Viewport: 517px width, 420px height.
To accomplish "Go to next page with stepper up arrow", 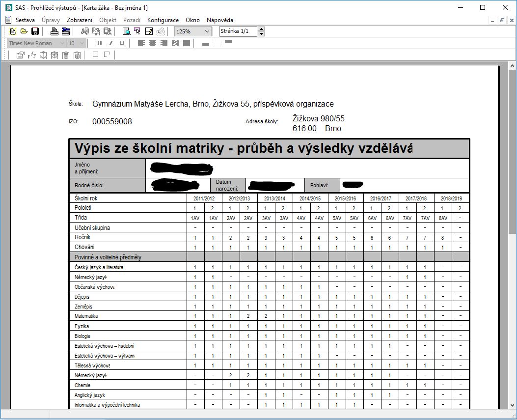I will [x=261, y=29].
